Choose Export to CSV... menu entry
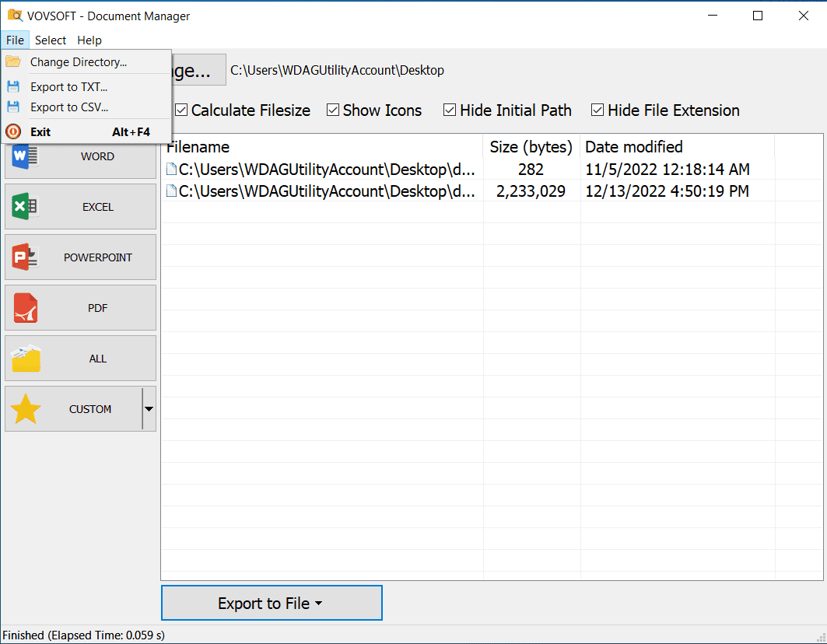 87,107
